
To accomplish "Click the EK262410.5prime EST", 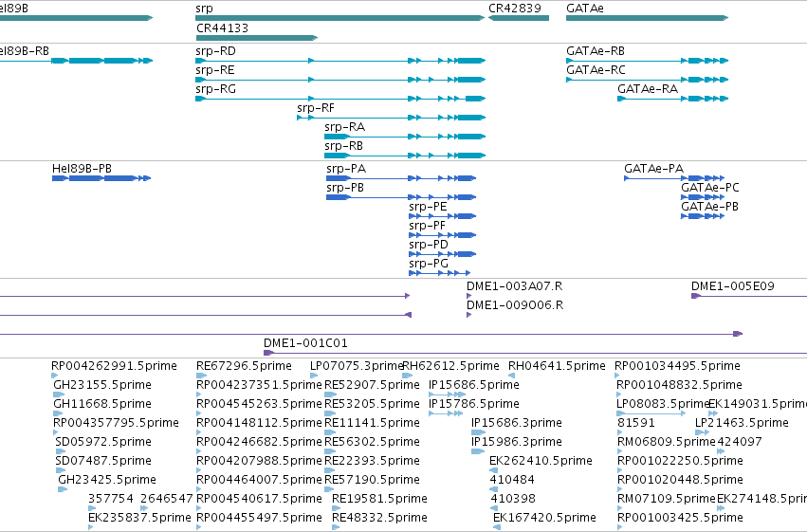I will [x=493, y=470].
